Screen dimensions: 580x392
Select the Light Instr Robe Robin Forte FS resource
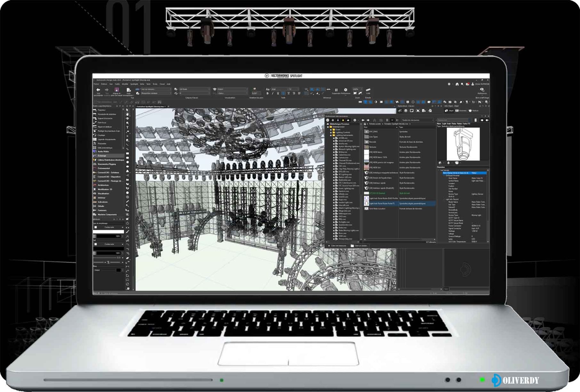(382, 204)
